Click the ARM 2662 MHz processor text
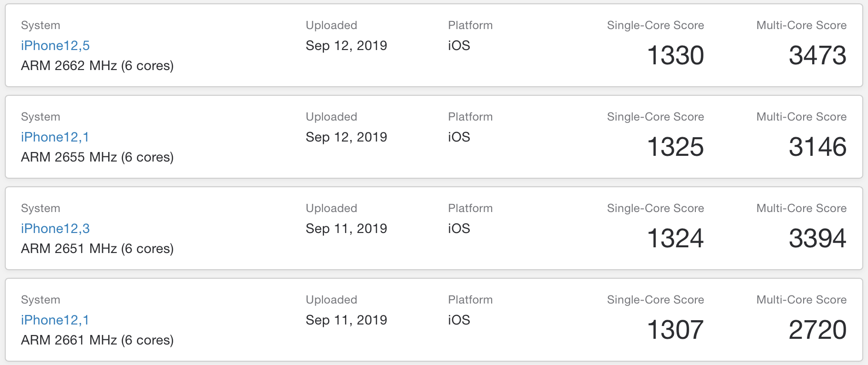The width and height of the screenshot is (868, 365). [x=97, y=66]
